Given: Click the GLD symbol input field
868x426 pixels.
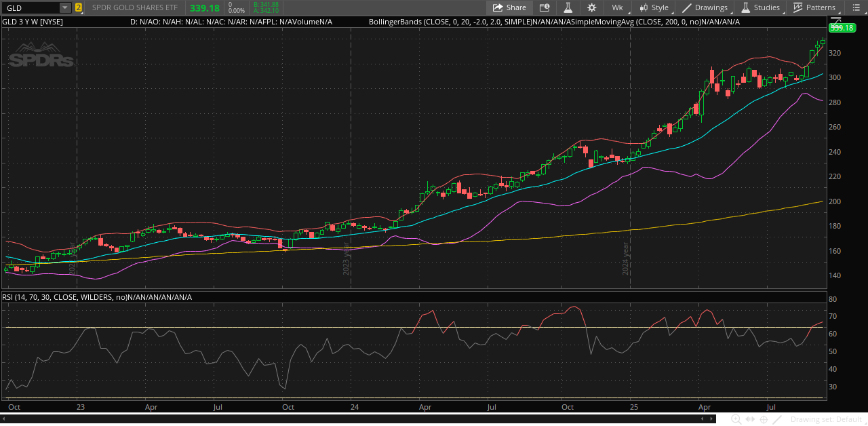Looking at the screenshot, I should coord(31,7).
